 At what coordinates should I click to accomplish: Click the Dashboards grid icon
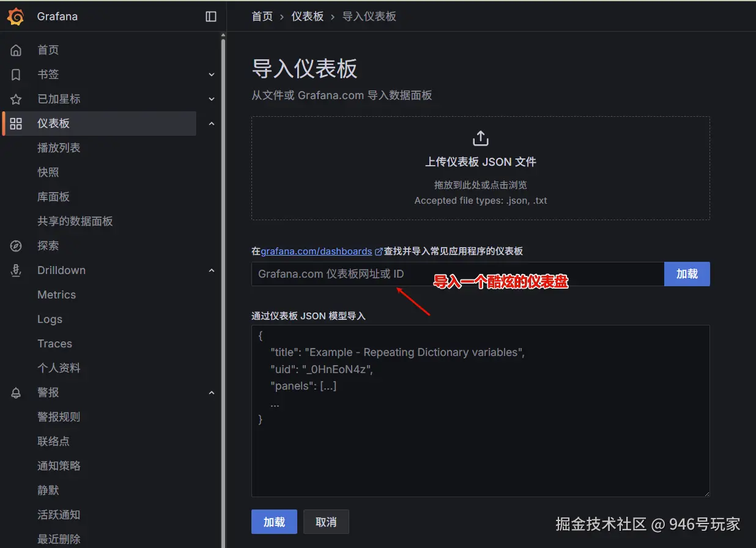[16, 124]
